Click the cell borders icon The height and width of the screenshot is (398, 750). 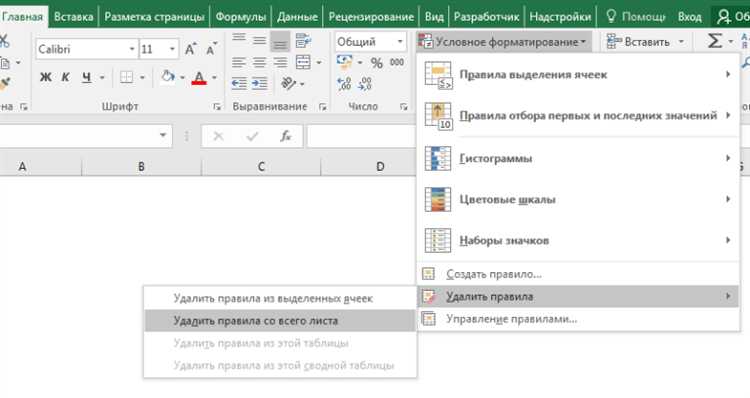click(126, 77)
